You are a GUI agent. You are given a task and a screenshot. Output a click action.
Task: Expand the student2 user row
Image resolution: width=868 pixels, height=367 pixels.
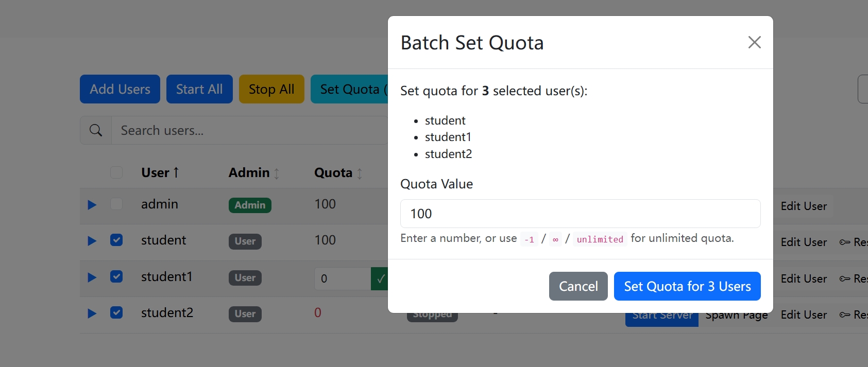(x=92, y=313)
